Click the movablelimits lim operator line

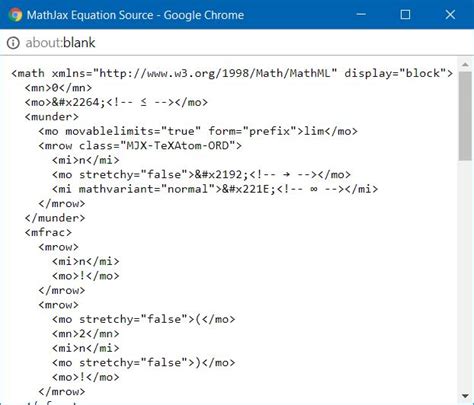point(198,131)
